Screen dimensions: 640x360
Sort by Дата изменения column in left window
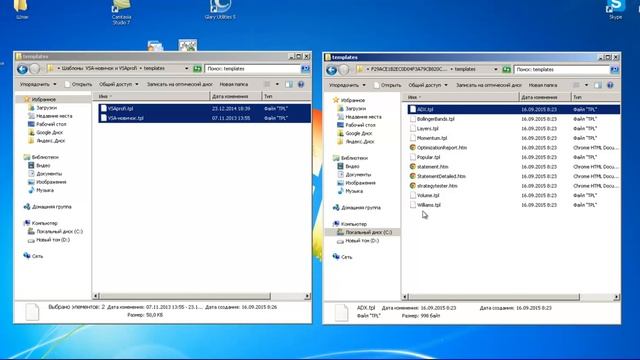(x=236, y=96)
